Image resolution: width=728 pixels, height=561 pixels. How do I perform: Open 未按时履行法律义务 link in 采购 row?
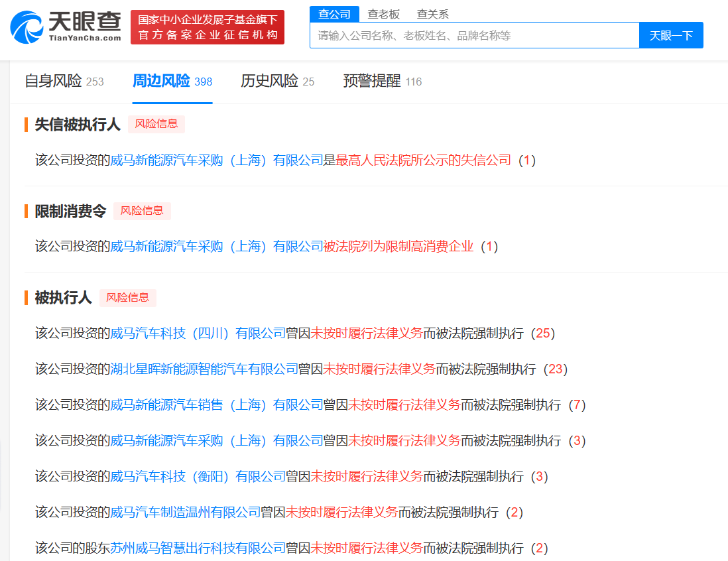click(404, 441)
